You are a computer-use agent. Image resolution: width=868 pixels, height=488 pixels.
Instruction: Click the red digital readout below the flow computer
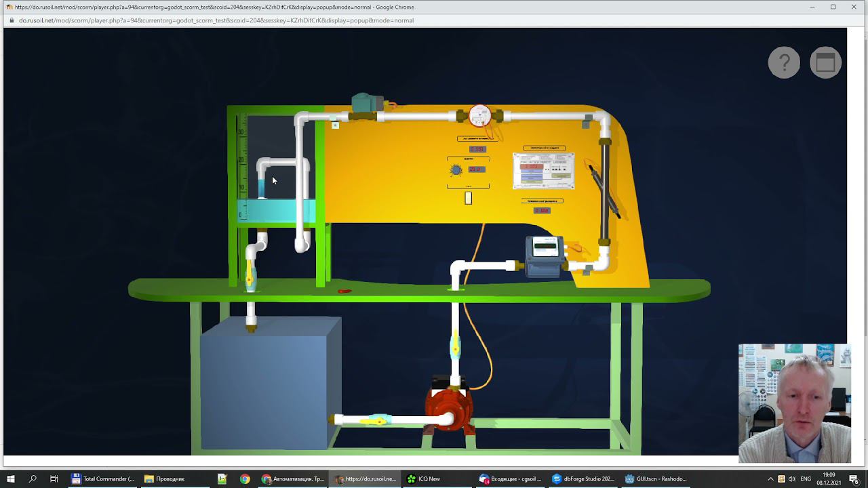[541, 211]
